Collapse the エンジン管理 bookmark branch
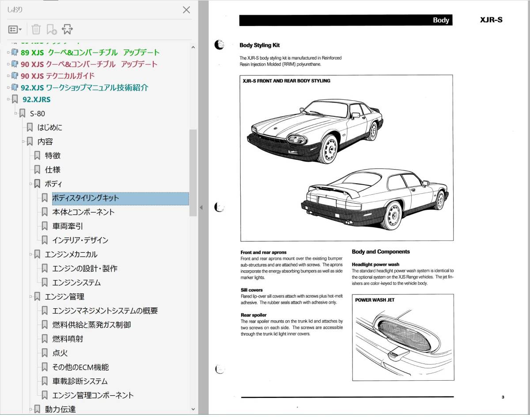The width and height of the screenshot is (530, 420). point(30,297)
